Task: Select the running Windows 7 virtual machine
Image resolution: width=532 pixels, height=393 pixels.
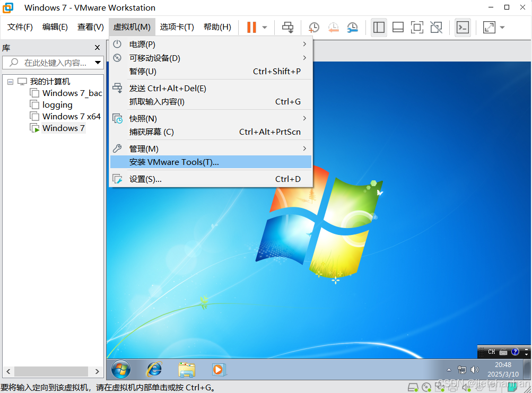Action: 64,128
